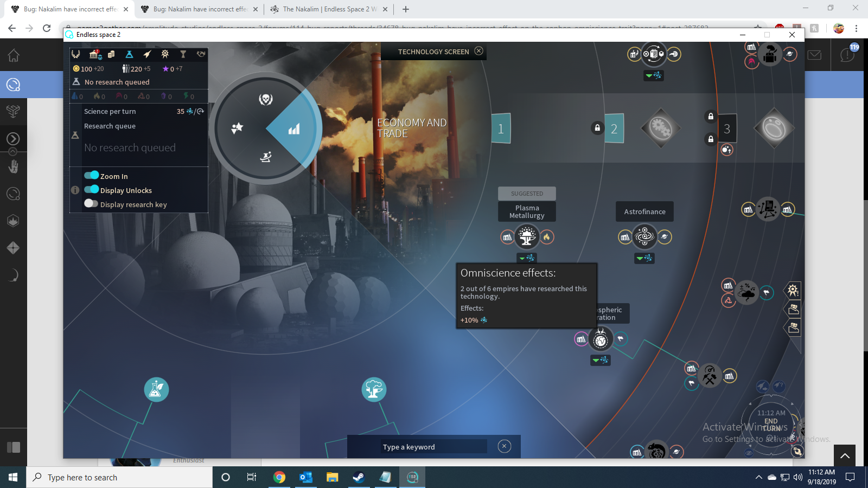This screenshot has width=868, height=488.
Task: Click the tree shortcut circle near search bar
Action: tap(374, 389)
